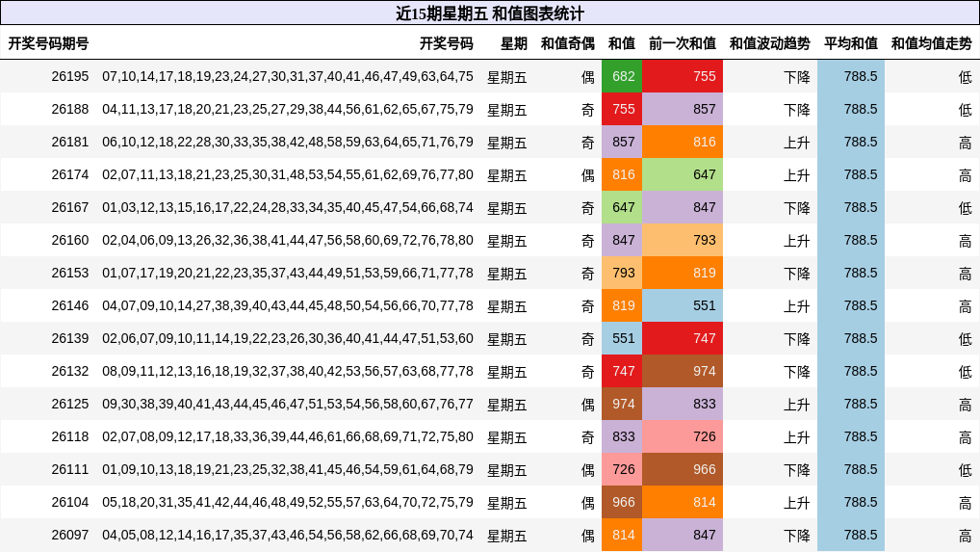
Task: Click the 上升 trend in row 26181
Action: coord(797,143)
